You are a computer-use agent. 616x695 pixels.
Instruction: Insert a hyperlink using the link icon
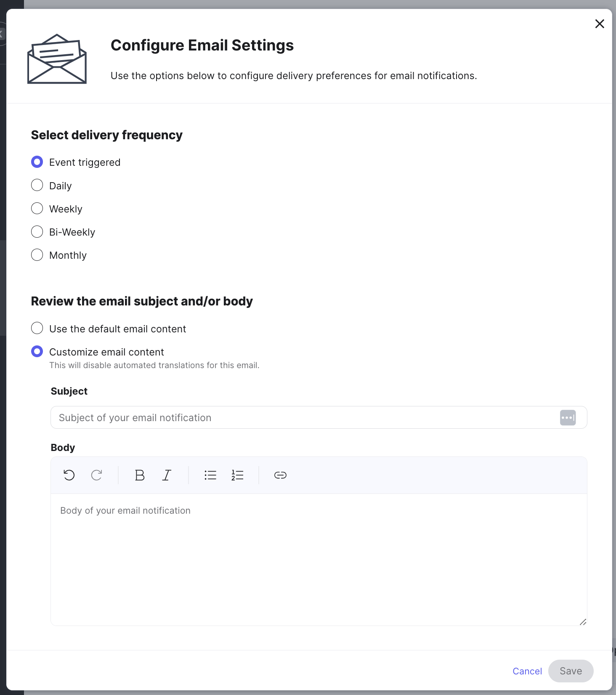coord(280,475)
